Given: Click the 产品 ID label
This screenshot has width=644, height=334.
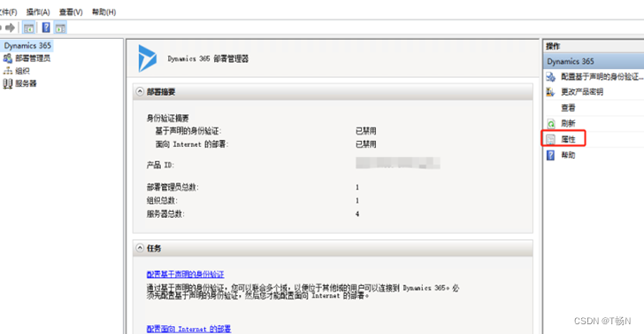Looking at the screenshot, I should point(161,166).
